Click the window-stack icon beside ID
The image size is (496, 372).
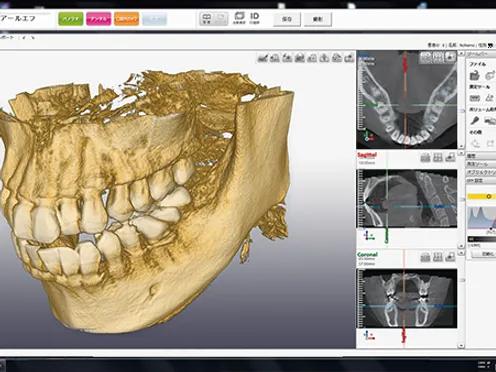coord(239,18)
